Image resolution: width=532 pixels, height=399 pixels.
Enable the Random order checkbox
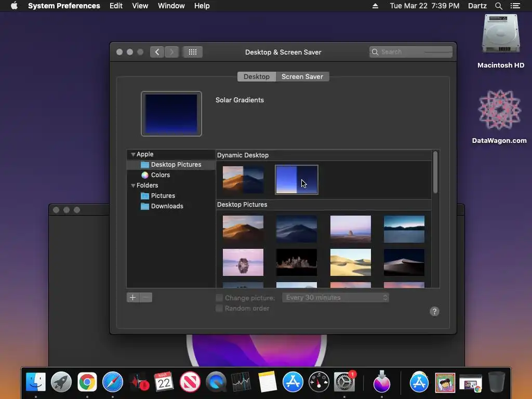click(x=219, y=308)
